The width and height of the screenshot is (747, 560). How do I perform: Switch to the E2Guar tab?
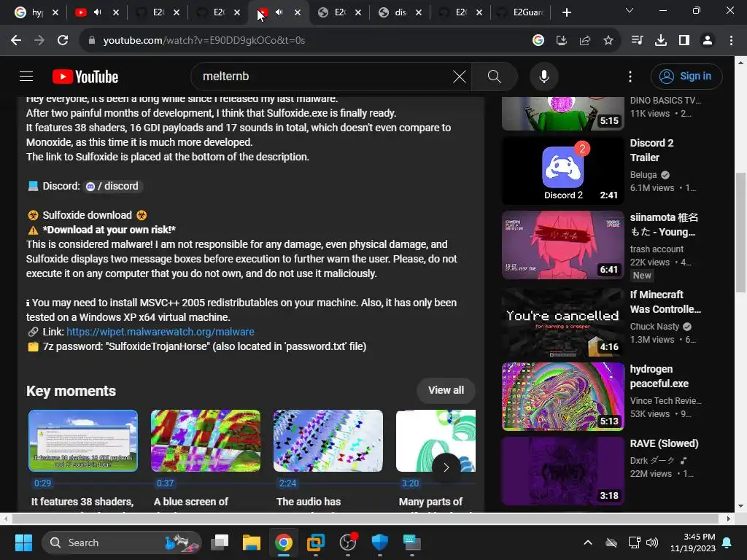[520, 13]
